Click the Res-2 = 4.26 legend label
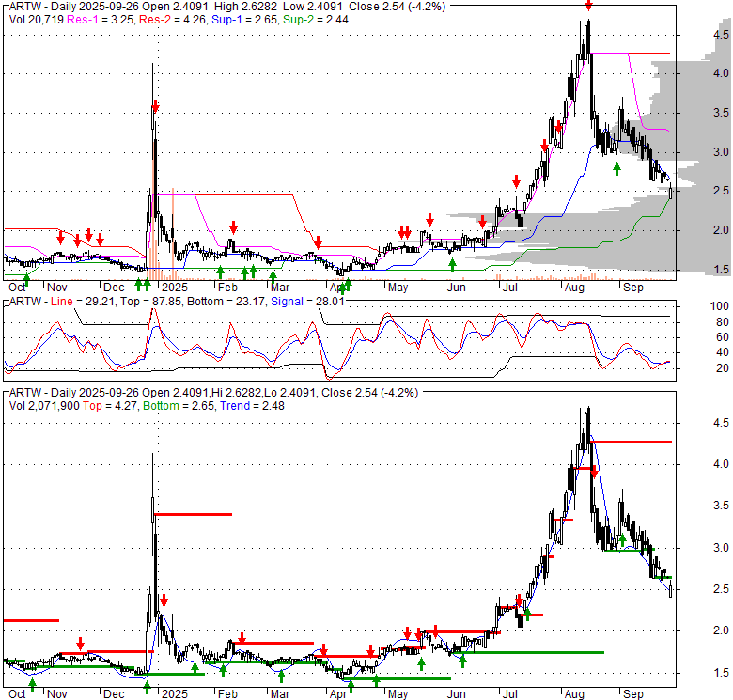This screenshot has height=700, width=733. [x=173, y=20]
